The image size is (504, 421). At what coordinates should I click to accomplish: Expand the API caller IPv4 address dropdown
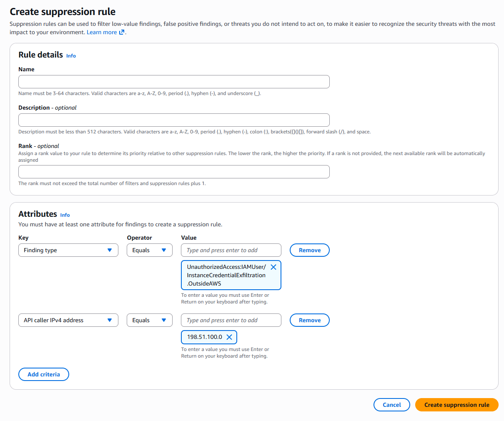[x=68, y=320]
